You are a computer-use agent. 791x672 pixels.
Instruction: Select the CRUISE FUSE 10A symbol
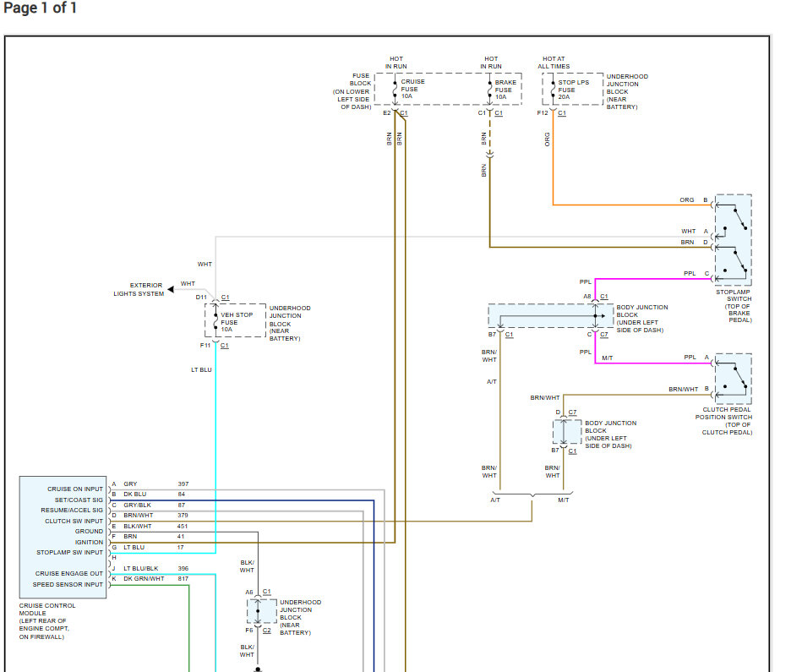click(x=395, y=90)
